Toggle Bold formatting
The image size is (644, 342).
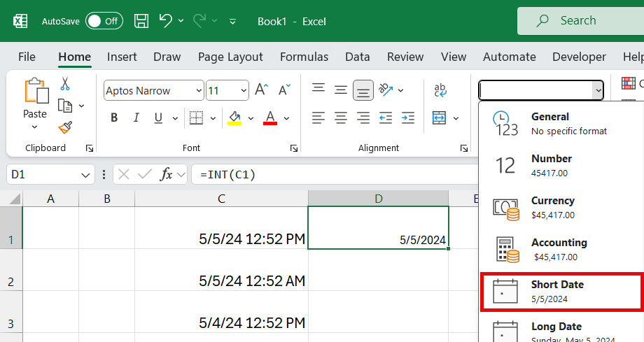pos(114,117)
